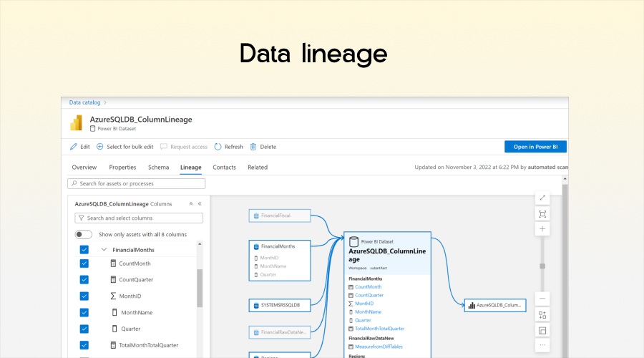Click the TotalMonthTotalQuarter link in dataset node
The width and height of the screenshot is (644, 358).
379,329
